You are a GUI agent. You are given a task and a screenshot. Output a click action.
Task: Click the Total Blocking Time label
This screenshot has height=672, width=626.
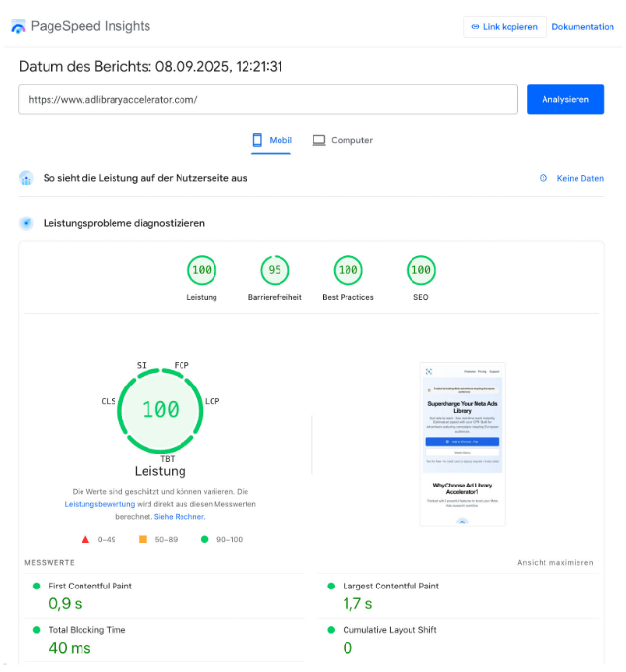(x=87, y=630)
